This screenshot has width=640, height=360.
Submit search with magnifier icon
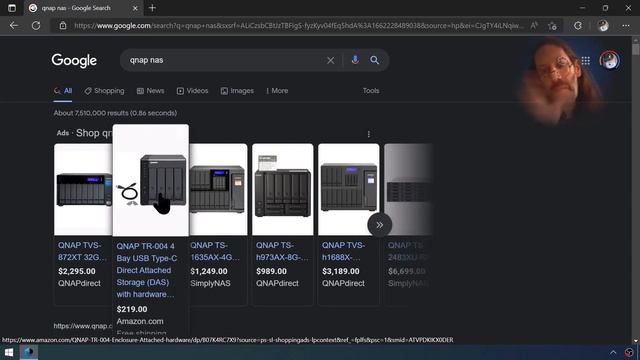click(x=375, y=60)
